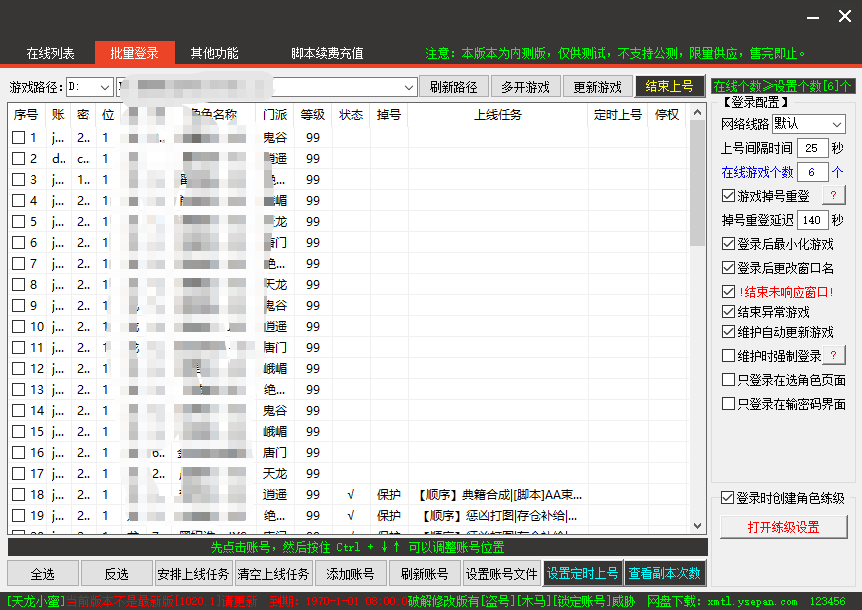This screenshot has width=862, height=610.
Task: Switch to the 在线列表 tab
Action: pyautogui.click(x=50, y=53)
